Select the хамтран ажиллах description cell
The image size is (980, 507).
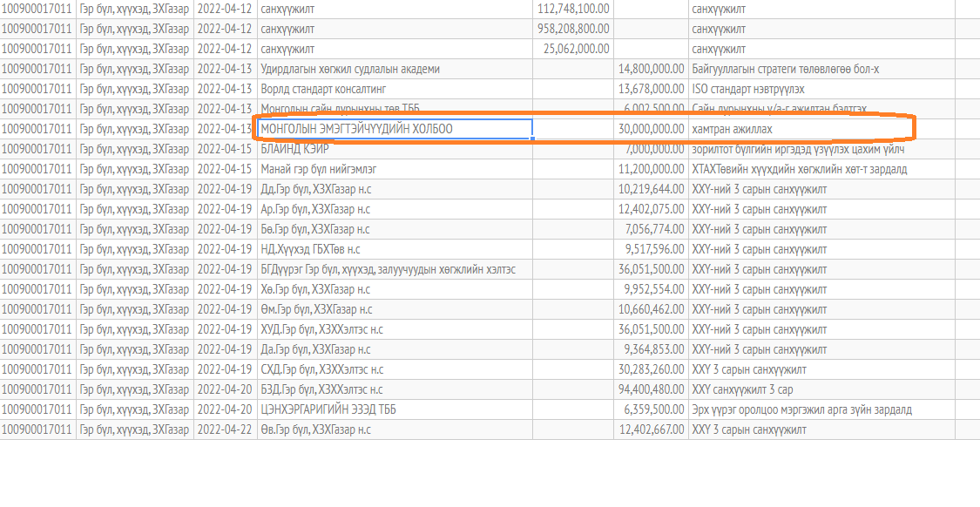click(x=732, y=129)
